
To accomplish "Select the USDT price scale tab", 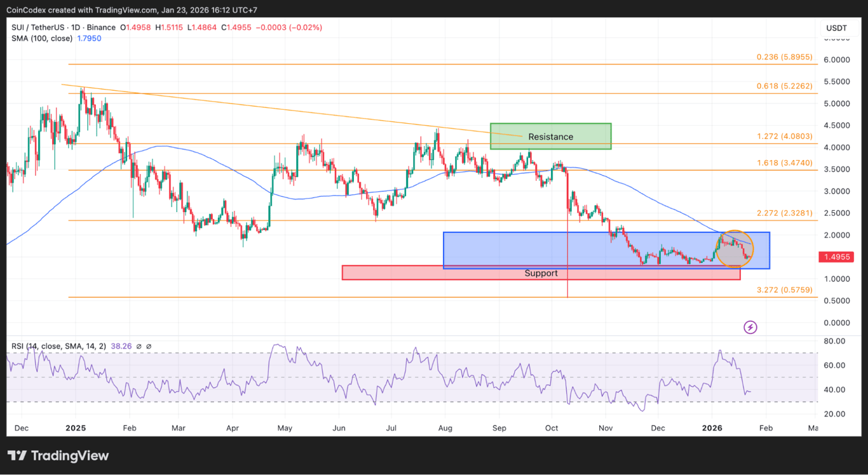I will 837,27.
